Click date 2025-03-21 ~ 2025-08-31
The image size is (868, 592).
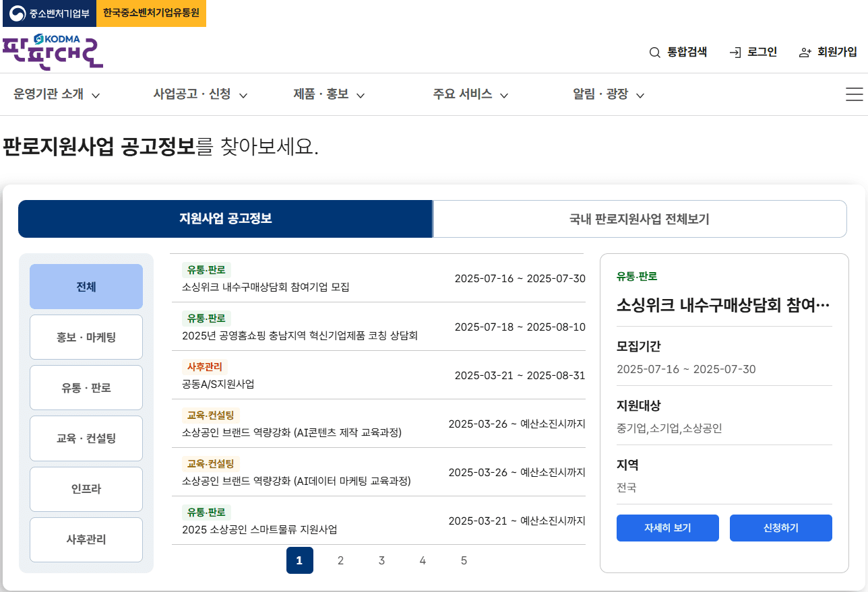[520, 375]
